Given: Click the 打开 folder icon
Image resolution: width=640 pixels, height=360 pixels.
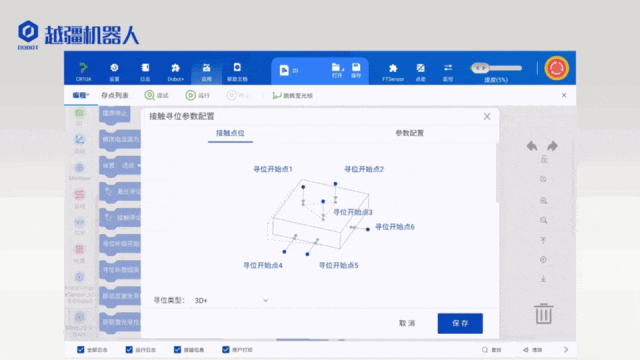Looking at the screenshot, I should [x=337, y=67].
